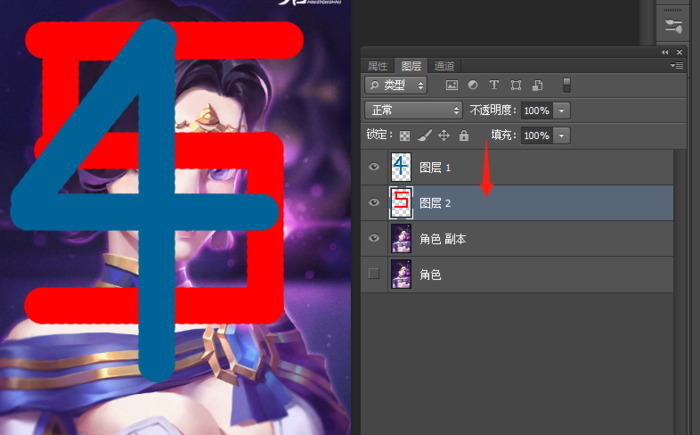Open the brush presets panel icon
This screenshot has width=700, height=435.
(x=673, y=24)
